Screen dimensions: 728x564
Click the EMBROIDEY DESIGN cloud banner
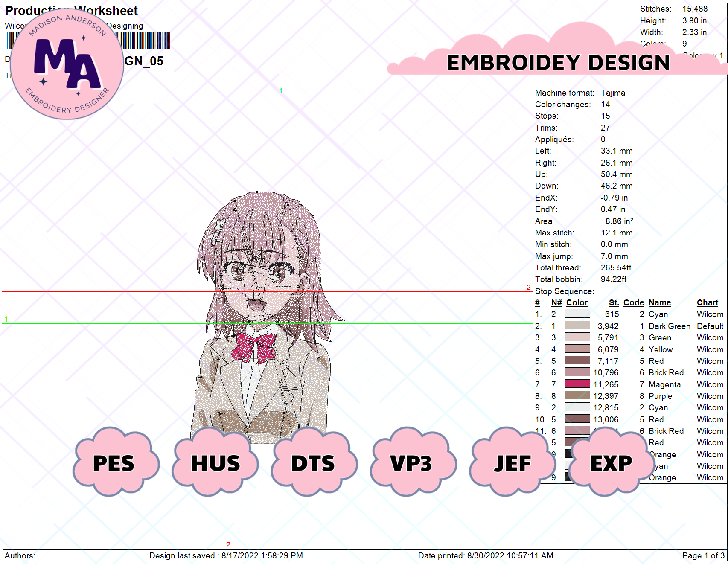tap(557, 62)
